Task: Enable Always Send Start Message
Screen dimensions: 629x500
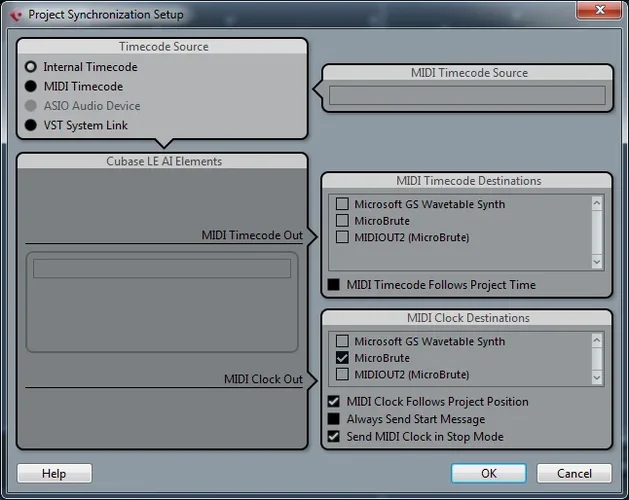Action: pyautogui.click(x=333, y=419)
